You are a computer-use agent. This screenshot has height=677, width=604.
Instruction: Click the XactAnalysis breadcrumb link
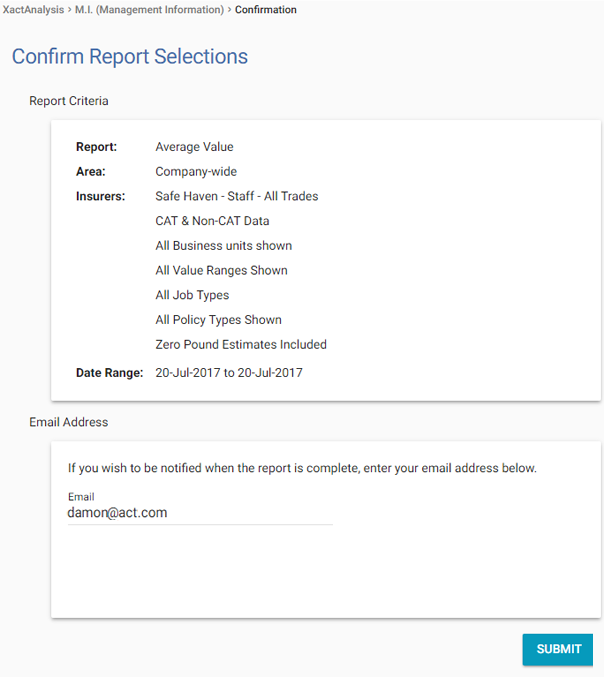tap(35, 10)
